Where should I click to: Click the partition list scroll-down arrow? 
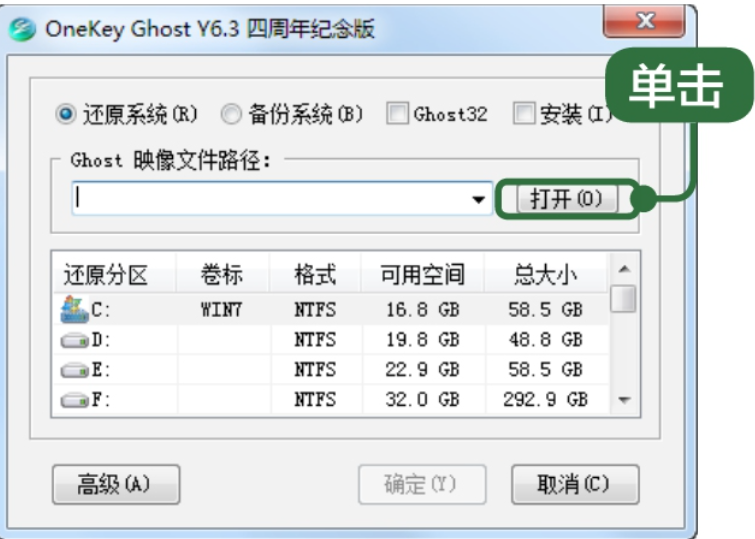click(624, 400)
